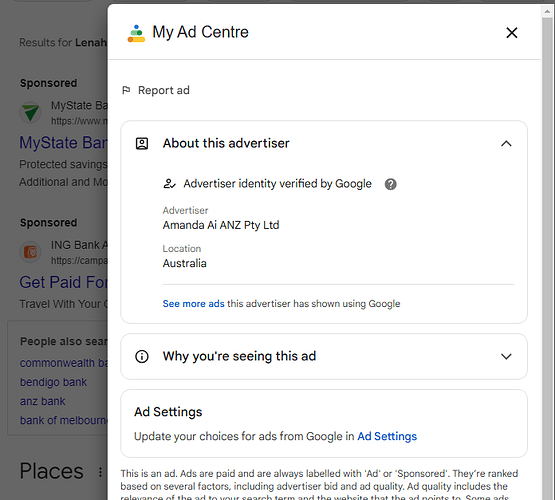Click the scrollbar up arrow
The image size is (555, 500).
(x=547, y=12)
